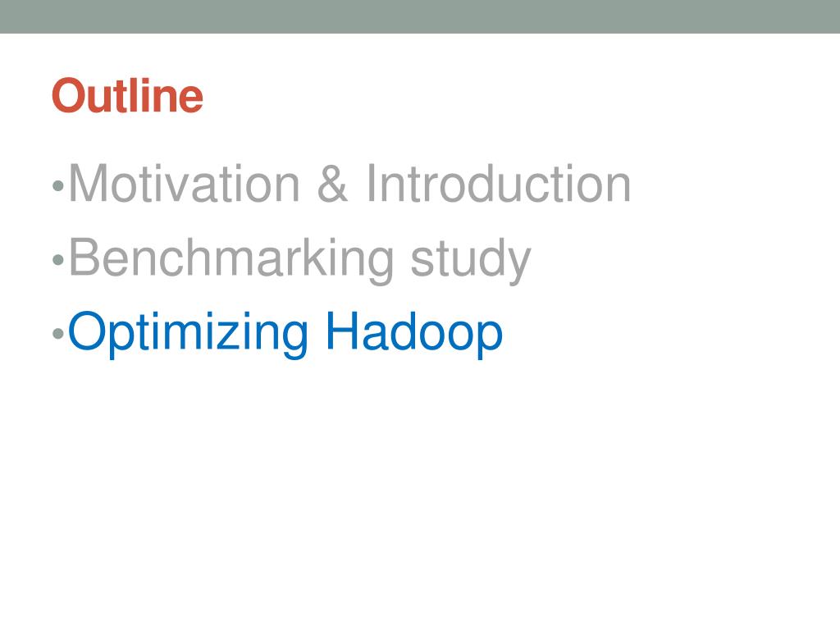
Task: Click the bullet dot before "Benchmarking"
Action: pyautogui.click(x=58, y=260)
